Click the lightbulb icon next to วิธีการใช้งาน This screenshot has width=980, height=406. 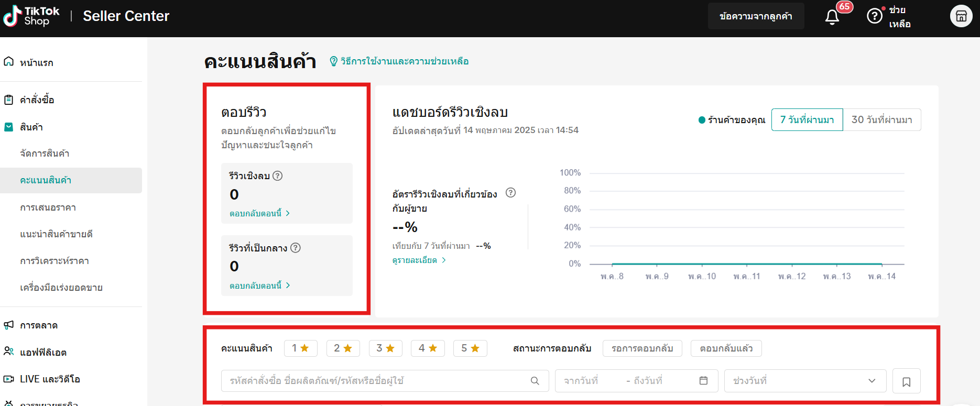coord(333,61)
